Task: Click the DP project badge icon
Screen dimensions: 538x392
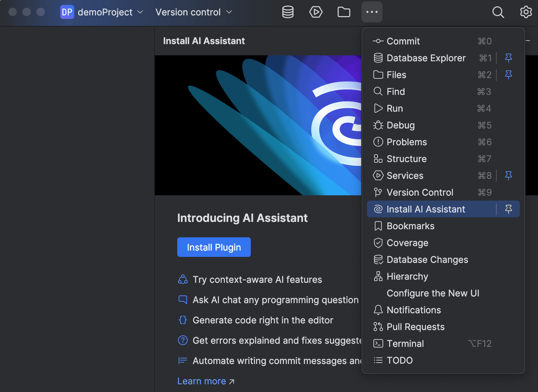Action: 67,12
